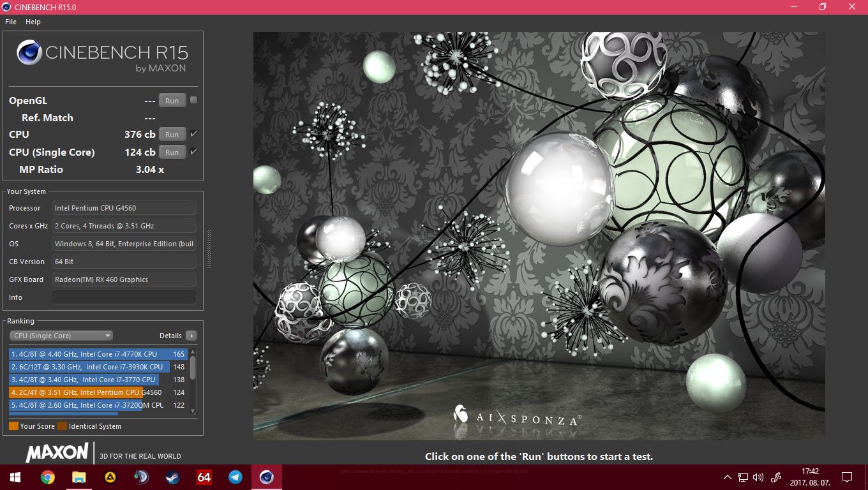
Task: Open Steam from the taskbar
Action: (172, 477)
